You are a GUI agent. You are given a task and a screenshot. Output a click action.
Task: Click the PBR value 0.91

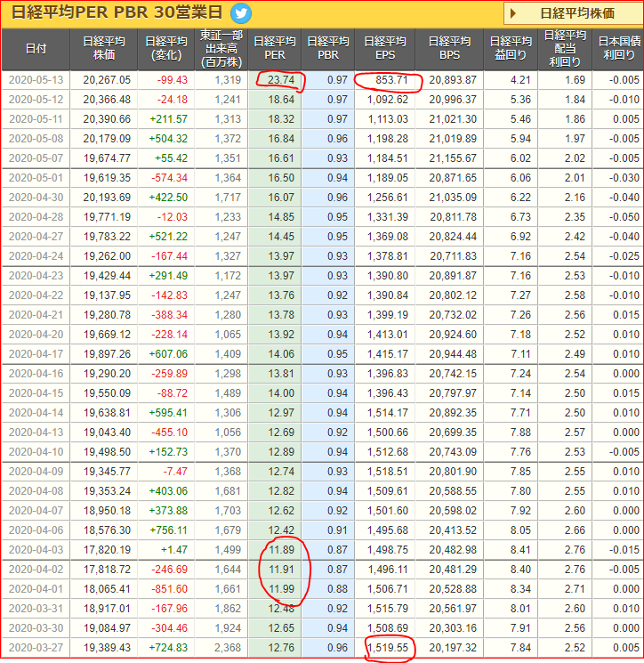point(337,530)
